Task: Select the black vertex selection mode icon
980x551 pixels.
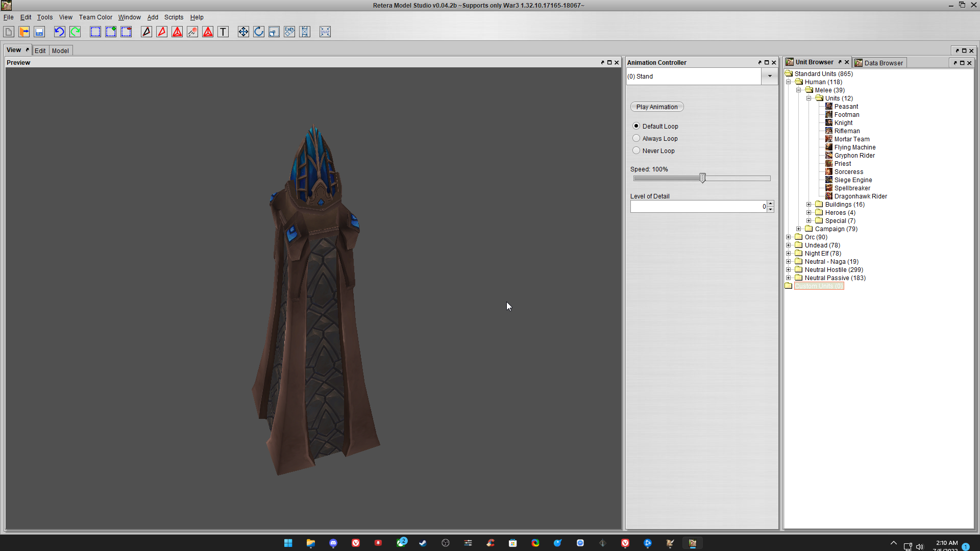Action: coord(146,32)
